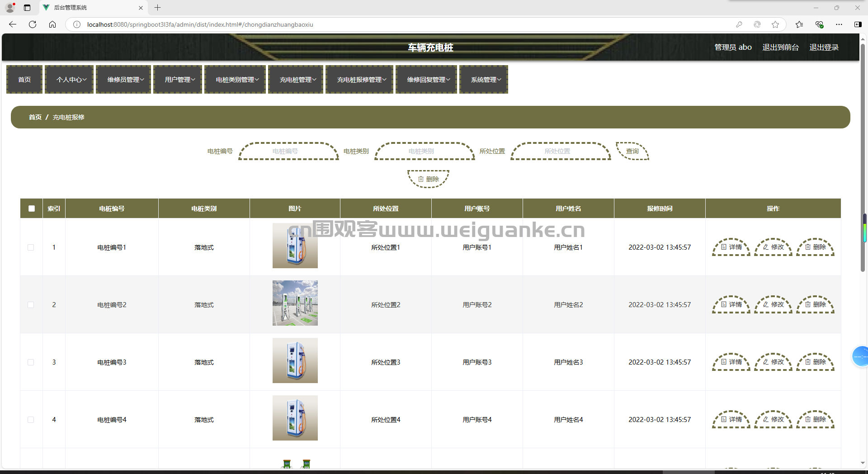Click the blue floating assistant circle

[x=860, y=356]
